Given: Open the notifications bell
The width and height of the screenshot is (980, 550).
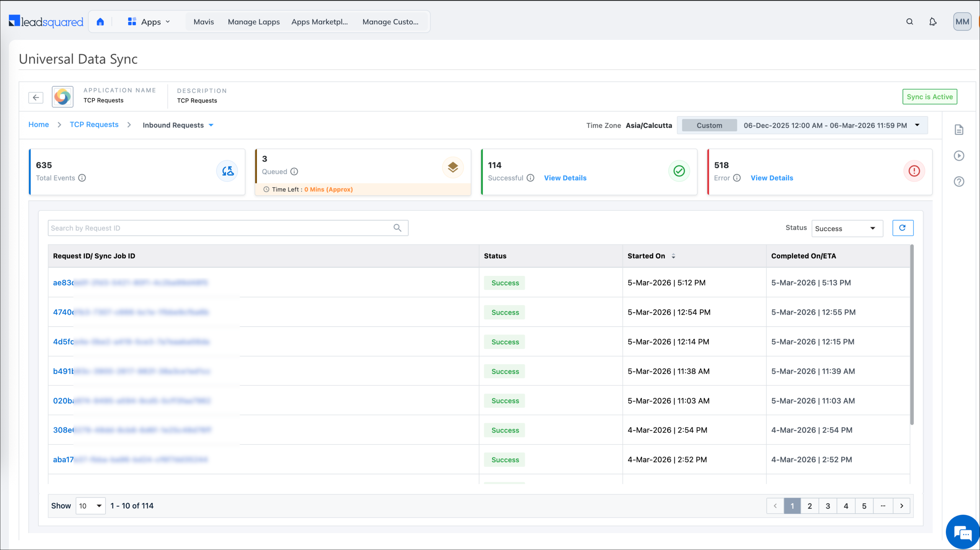Looking at the screenshot, I should pos(933,22).
